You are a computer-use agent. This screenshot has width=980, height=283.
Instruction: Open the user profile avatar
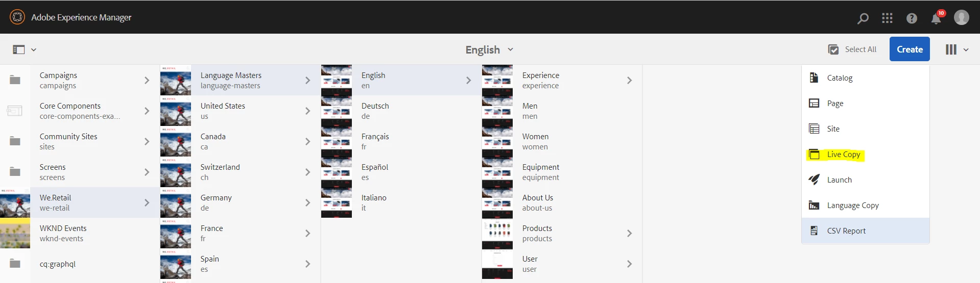pyautogui.click(x=962, y=17)
